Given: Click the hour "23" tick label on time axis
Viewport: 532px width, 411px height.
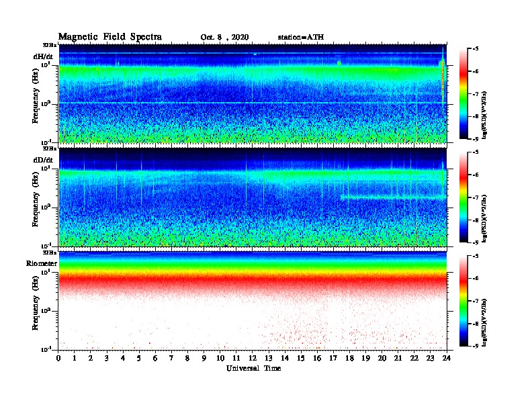Looking at the screenshot, I should point(430,358).
